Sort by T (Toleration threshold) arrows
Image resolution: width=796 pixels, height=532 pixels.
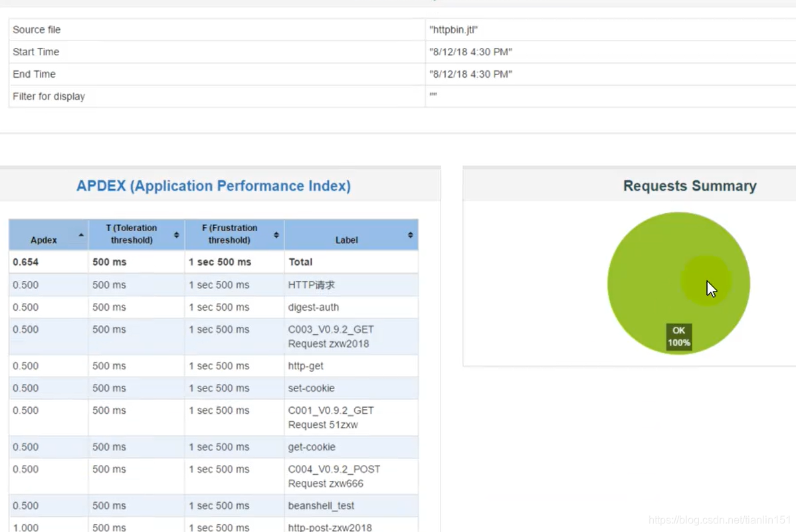click(x=176, y=234)
